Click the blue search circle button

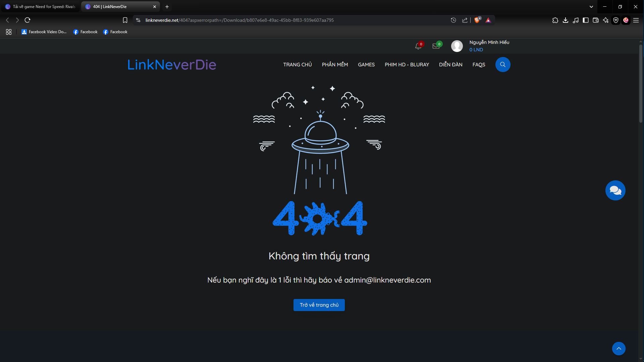[x=502, y=64]
